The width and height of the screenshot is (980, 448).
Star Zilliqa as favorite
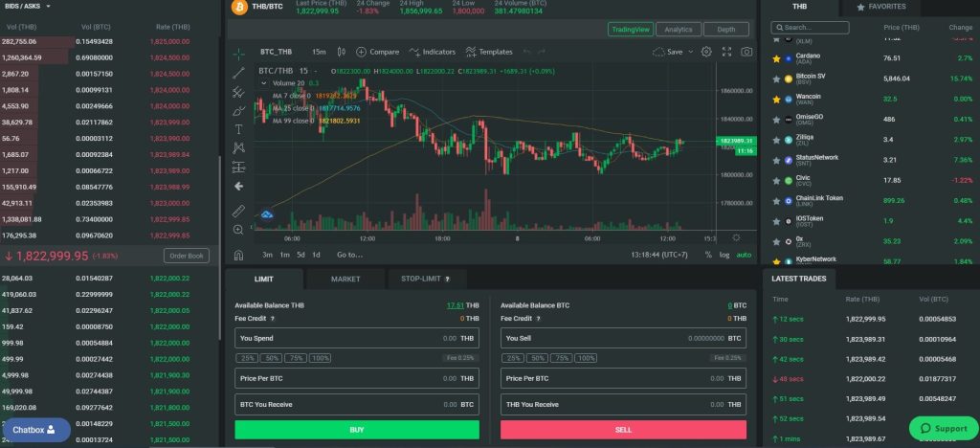click(776, 140)
